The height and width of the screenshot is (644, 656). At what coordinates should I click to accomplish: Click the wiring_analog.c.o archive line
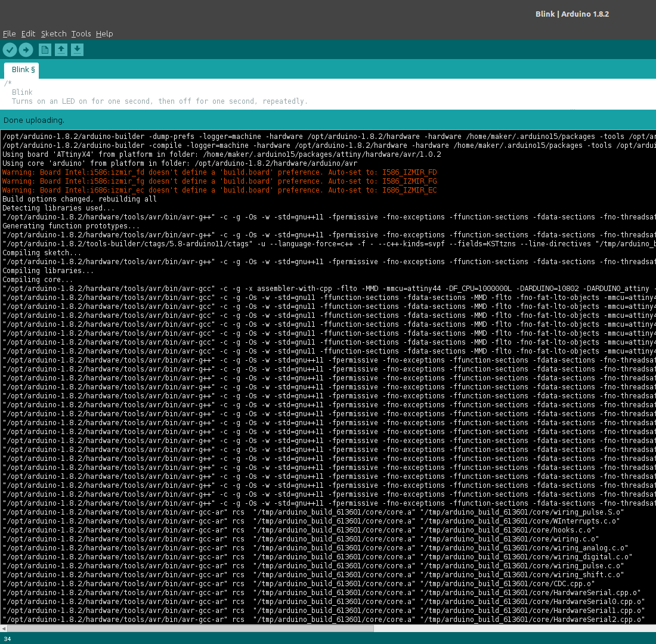[315, 548]
